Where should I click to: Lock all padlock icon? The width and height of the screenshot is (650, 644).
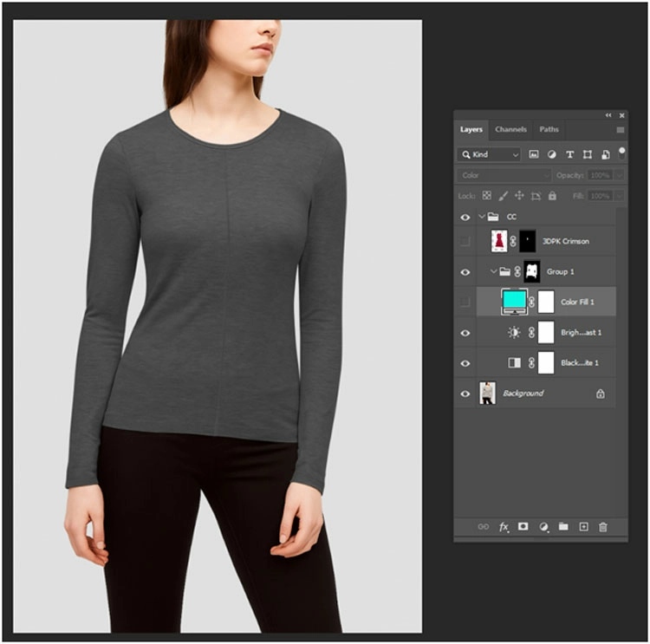point(552,195)
